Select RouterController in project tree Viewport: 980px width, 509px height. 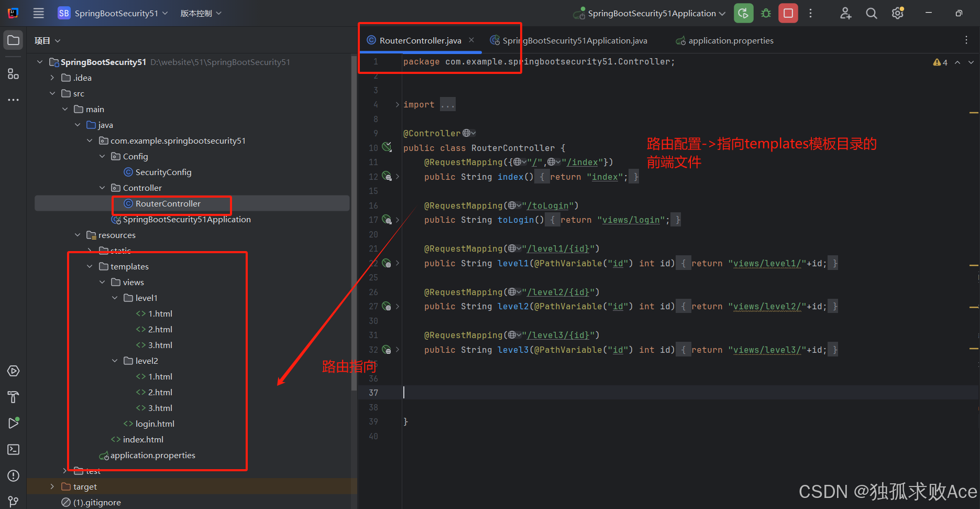coord(162,203)
